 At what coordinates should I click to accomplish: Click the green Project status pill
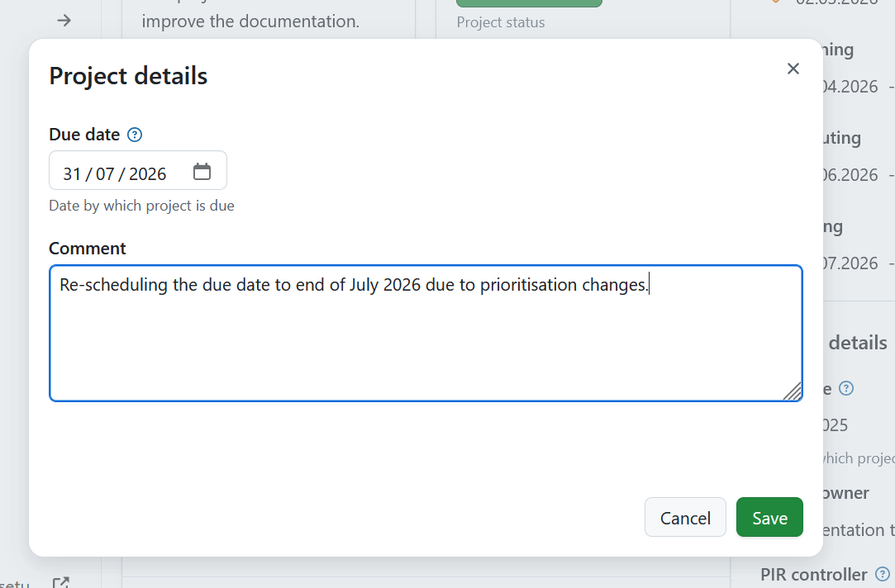(528, 3)
